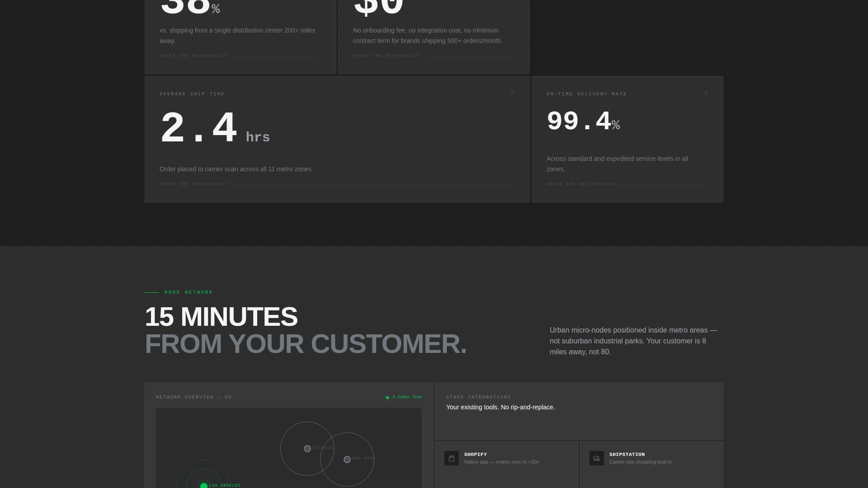
Task: Click 'Your existing tools. No rip-and-replace.' text
Action: (x=500, y=407)
